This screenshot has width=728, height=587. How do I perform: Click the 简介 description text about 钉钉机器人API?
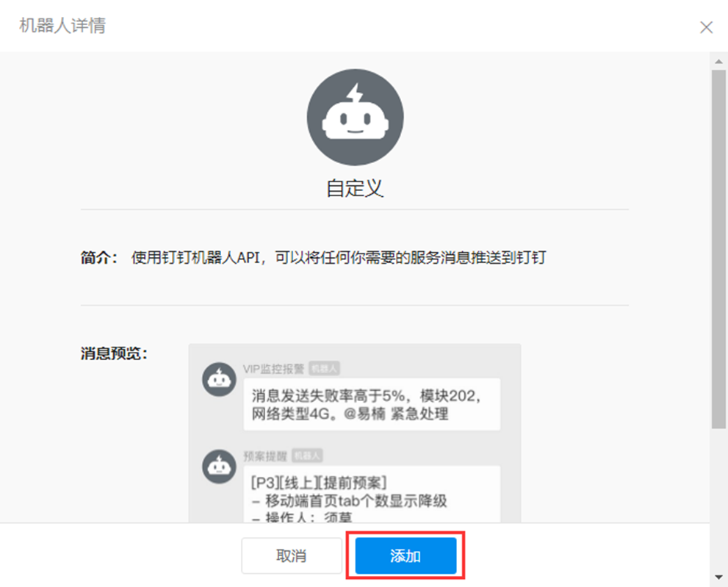point(339,257)
